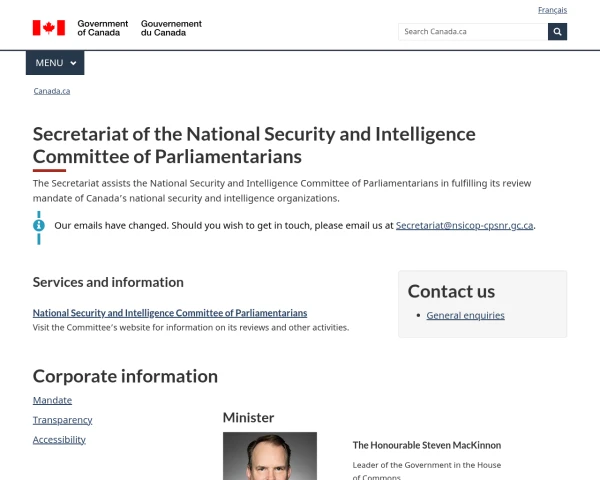600x480 pixels.
Task: Click The Honourable Steven MacKinnon name
Action: [x=426, y=445]
